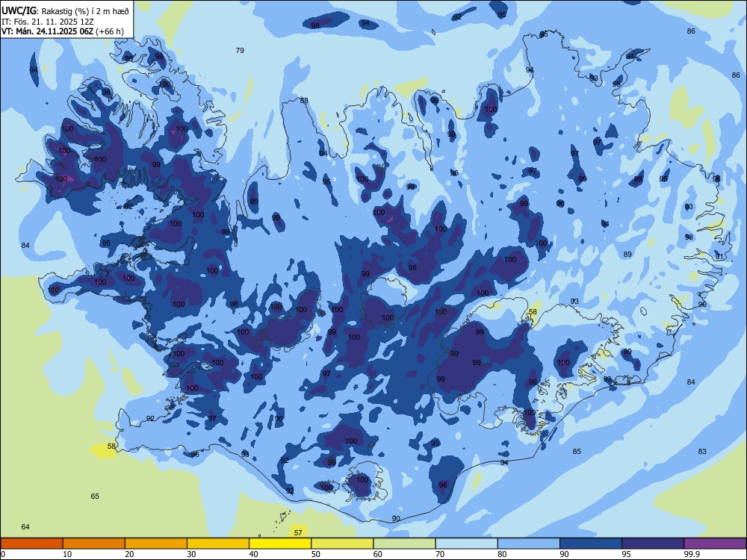Select the golden 30–40 legend swatch

coord(218,544)
